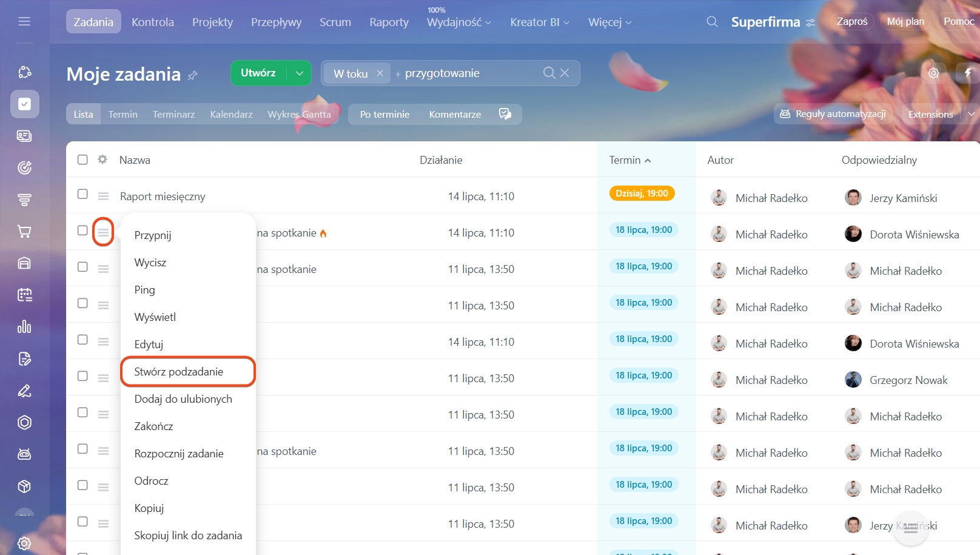Click the floating round menu button at bottom right
980x555 pixels.
coord(911,528)
